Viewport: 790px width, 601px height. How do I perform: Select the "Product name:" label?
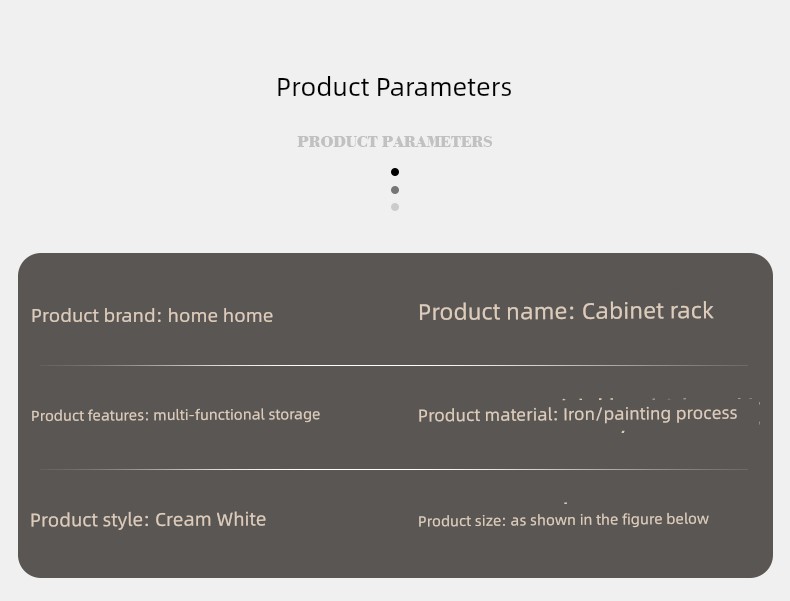point(496,312)
